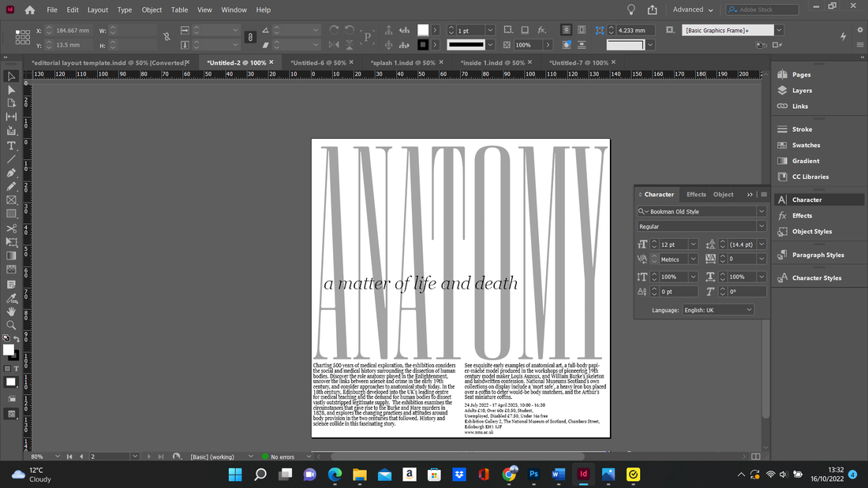Pick the Gap tool
The width and height of the screenshot is (868, 488).
(11, 117)
